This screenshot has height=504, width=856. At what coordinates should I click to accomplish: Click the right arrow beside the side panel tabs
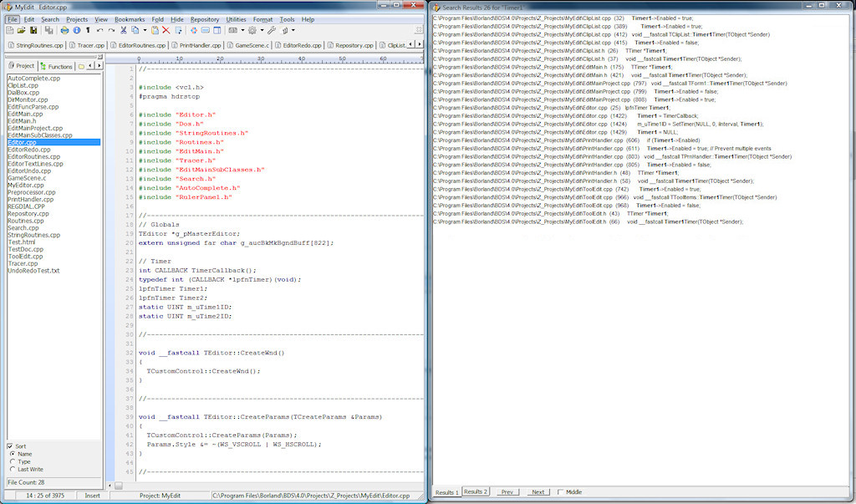[99, 65]
